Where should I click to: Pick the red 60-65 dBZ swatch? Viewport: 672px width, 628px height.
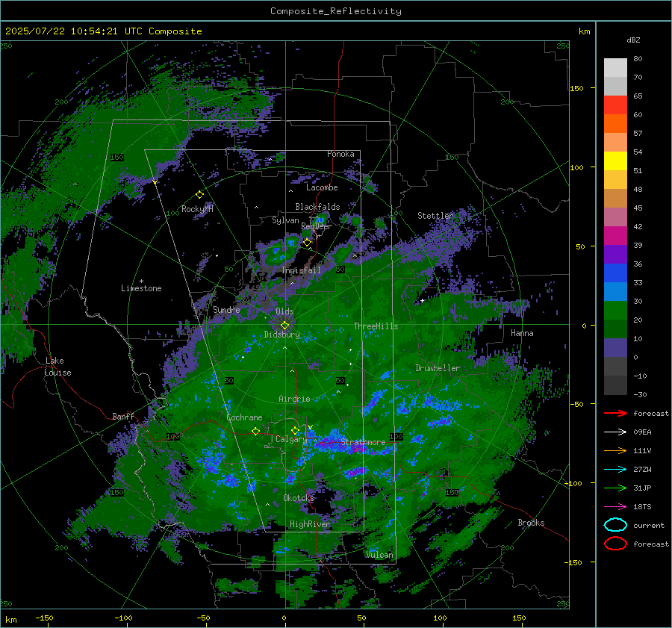(x=615, y=105)
